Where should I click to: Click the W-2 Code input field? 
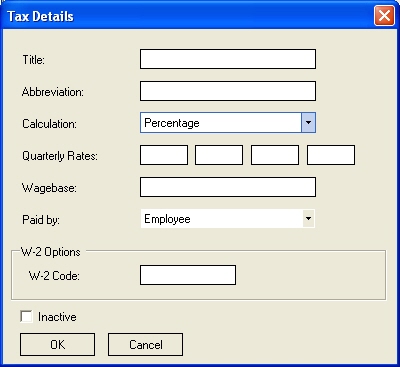pos(188,275)
